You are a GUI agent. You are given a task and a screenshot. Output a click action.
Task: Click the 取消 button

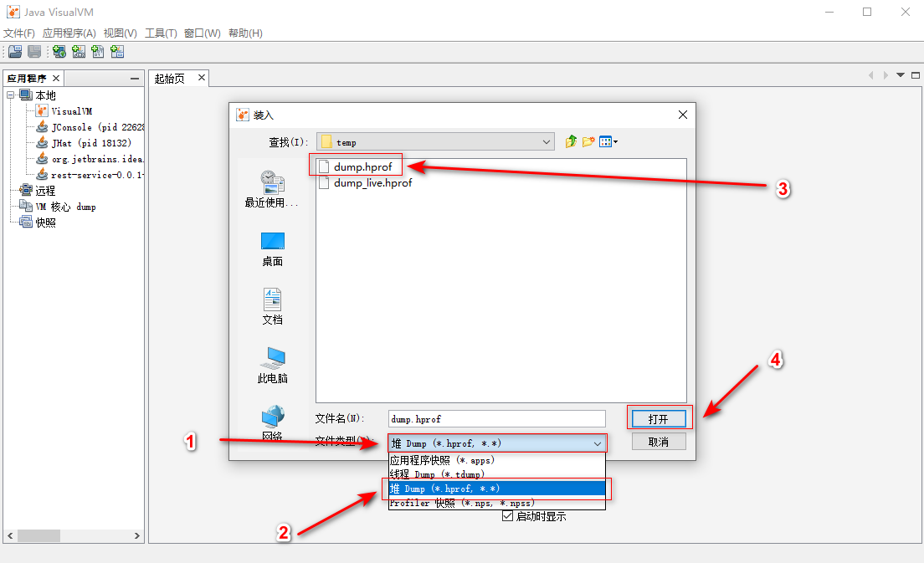point(658,442)
